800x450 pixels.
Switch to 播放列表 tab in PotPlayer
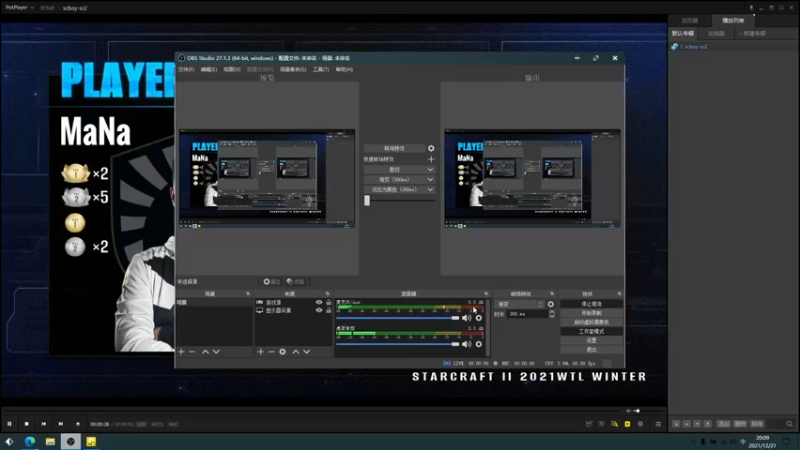click(733, 20)
